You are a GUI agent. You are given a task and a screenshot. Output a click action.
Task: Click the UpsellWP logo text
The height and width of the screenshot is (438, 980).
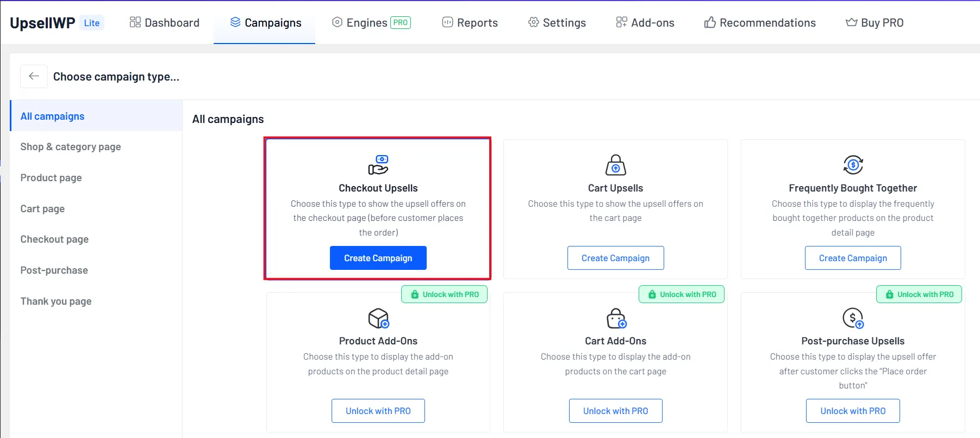click(42, 23)
